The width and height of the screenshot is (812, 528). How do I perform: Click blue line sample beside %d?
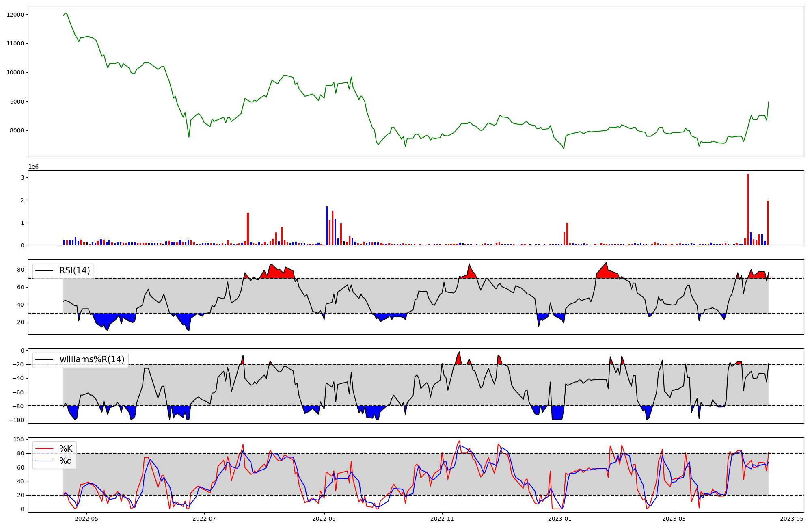coord(45,461)
